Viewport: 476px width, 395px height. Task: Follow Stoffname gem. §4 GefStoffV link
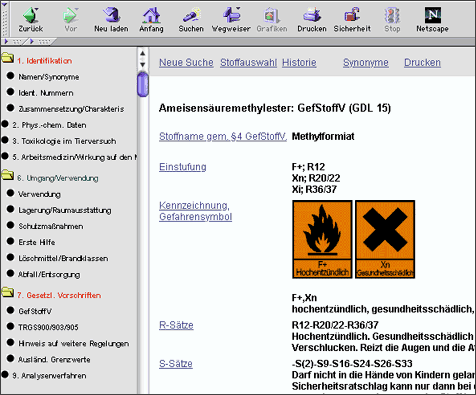[x=223, y=136]
